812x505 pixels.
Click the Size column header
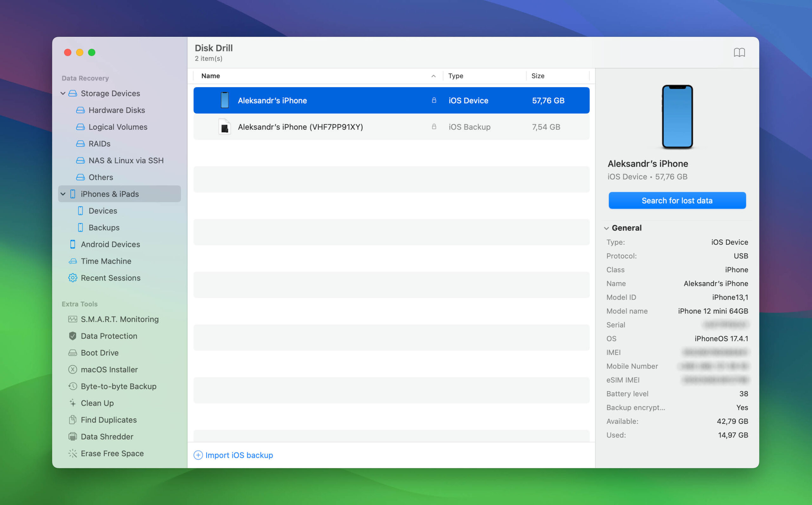point(538,76)
